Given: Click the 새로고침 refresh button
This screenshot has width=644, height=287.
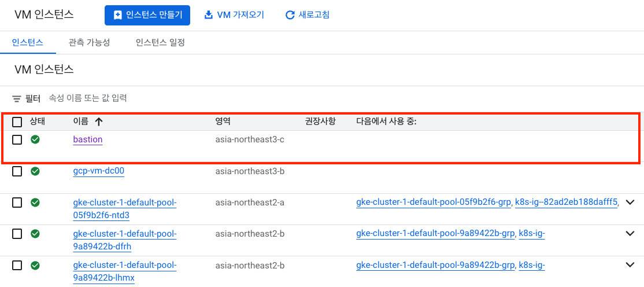Looking at the screenshot, I should (308, 15).
